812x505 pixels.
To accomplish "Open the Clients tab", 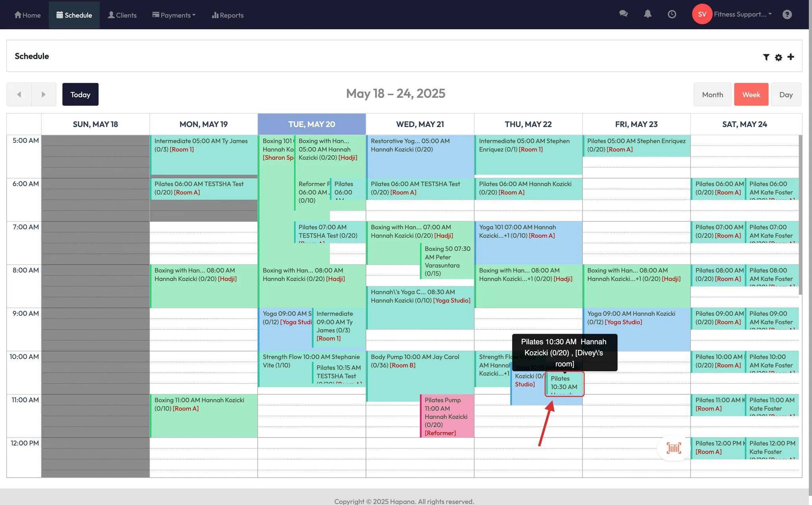I will 122,15.
